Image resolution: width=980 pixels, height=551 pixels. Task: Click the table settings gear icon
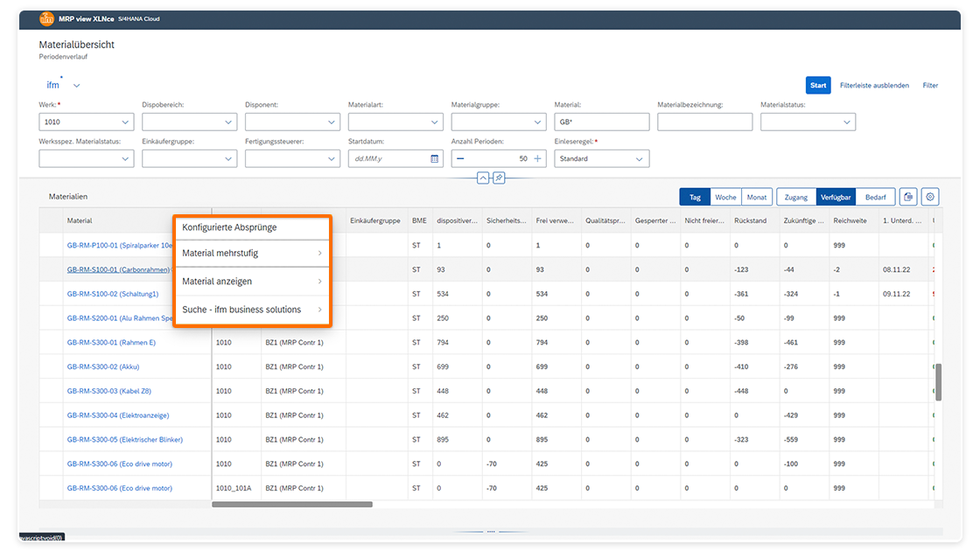pos(930,197)
